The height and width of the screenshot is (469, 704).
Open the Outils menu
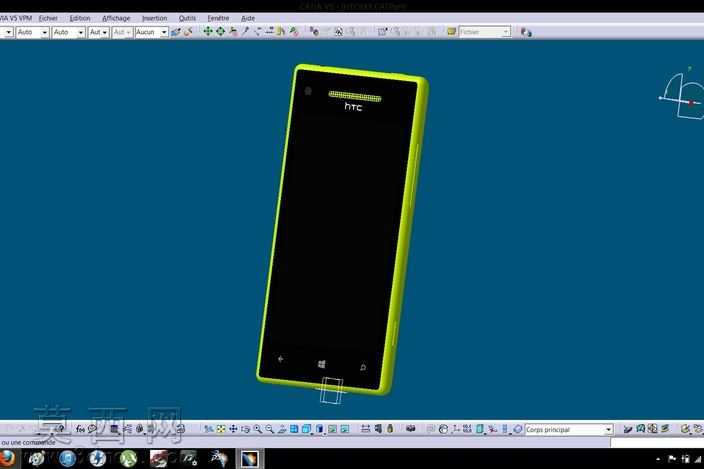tap(187, 18)
